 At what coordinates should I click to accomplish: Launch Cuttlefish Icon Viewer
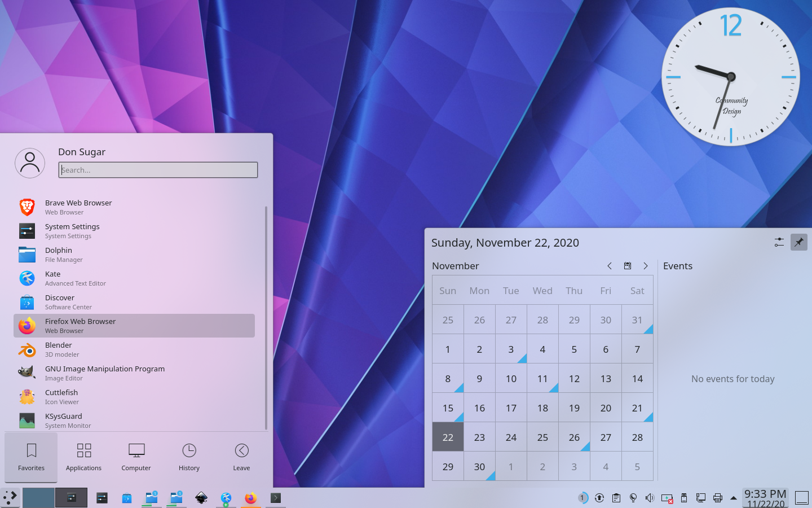(134, 397)
